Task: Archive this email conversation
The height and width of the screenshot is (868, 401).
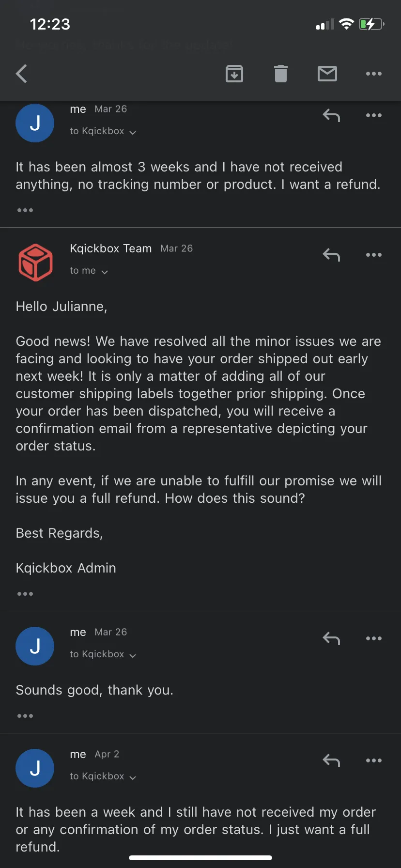Action: tap(234, 74)
